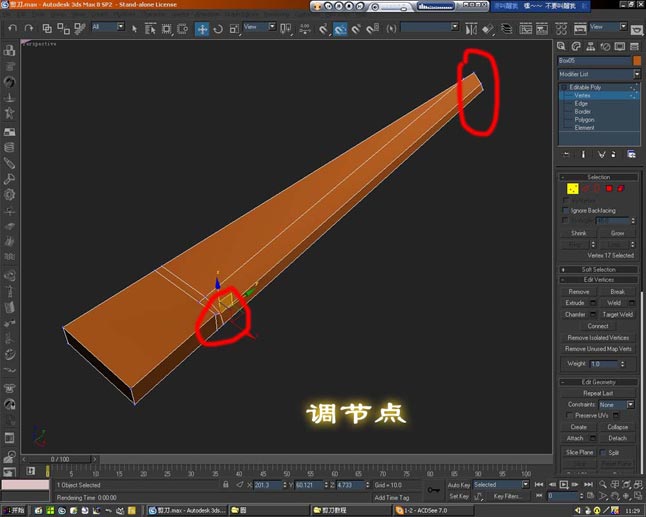
Task: Toggle selection lock padlock in status bar
Action: (x=226, y=485)
